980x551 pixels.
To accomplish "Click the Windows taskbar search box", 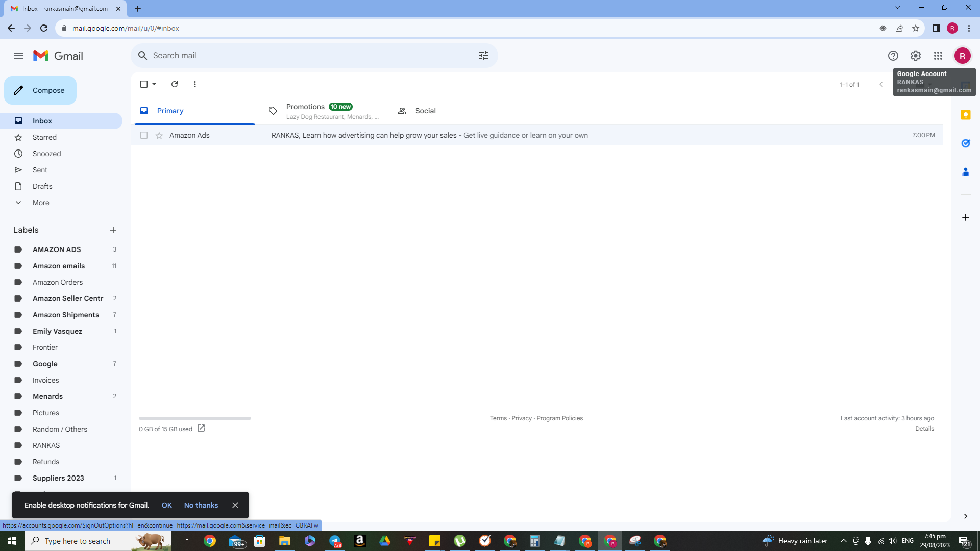I will [x=98, y=541].
